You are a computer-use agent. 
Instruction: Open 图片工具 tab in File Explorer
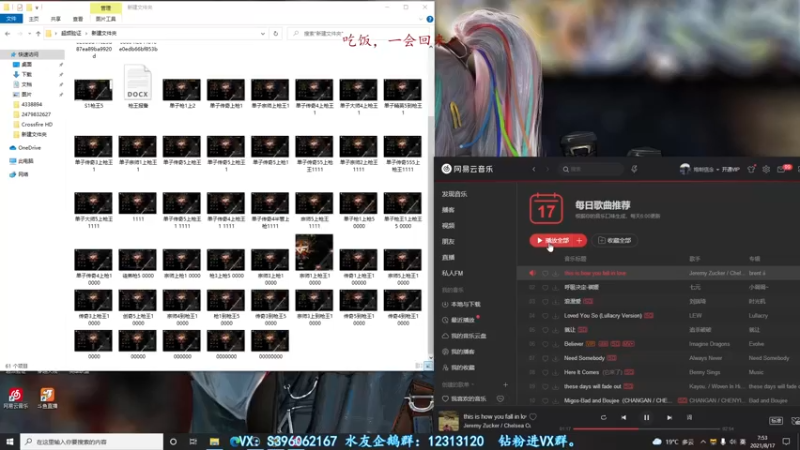pos(106,19)
